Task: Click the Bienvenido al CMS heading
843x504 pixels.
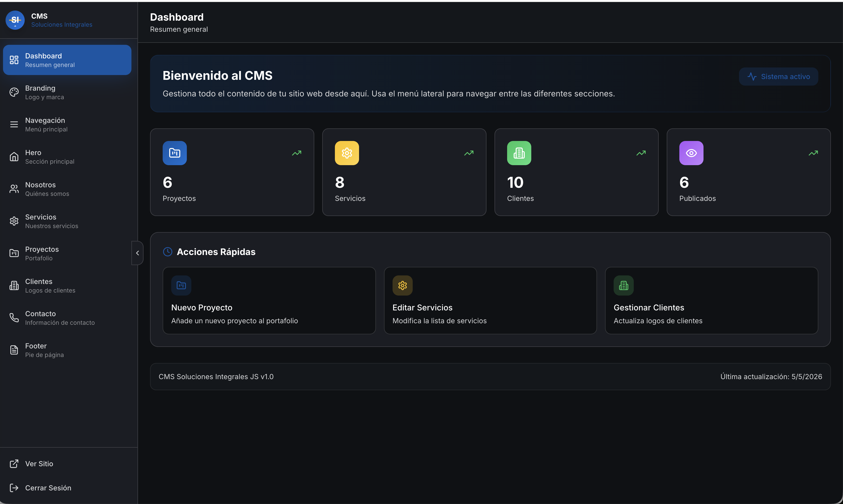Action: point(217,75)
